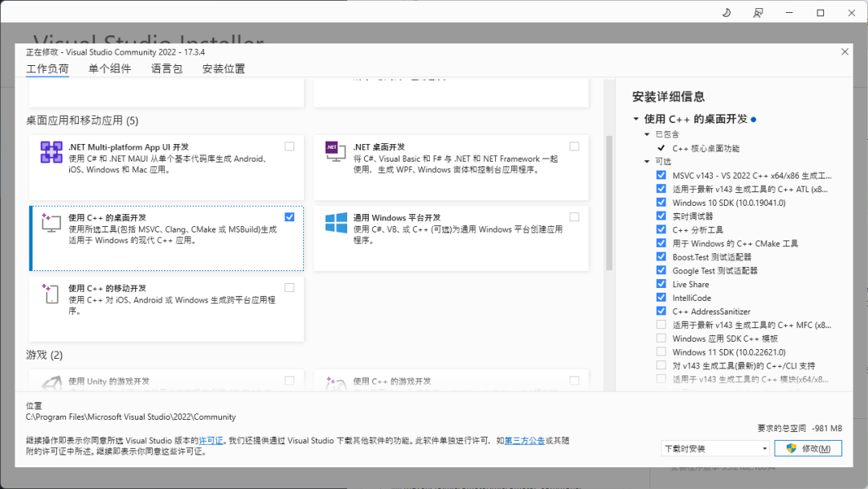Check the C++ MFC v143 component

(661, 324)
